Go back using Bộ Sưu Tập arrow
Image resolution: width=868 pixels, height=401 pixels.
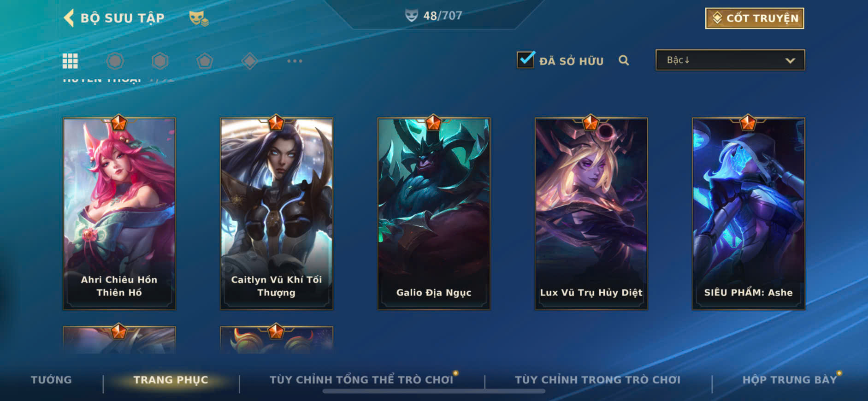[69, 18]
